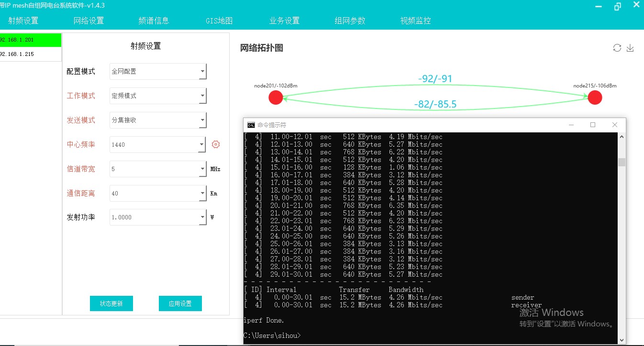Click the 全网配置 value in 配置模式
Screen dimensions: 644x346
point(124,72)
